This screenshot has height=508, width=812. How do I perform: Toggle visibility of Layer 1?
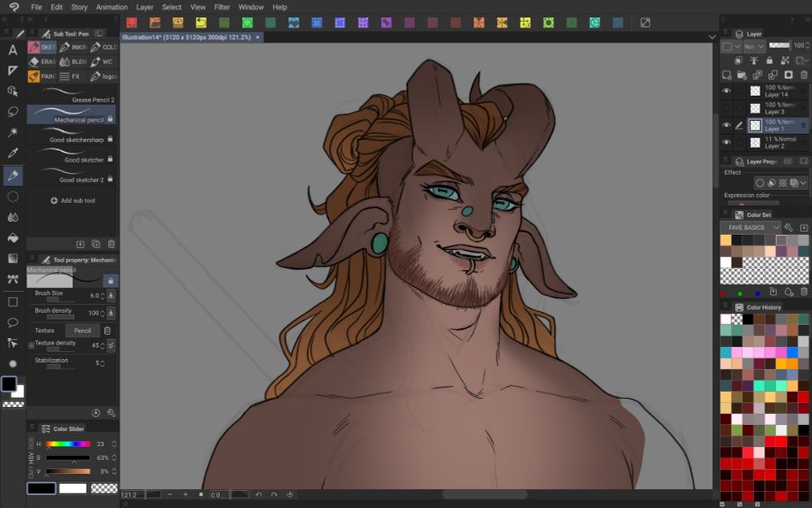tap(727, 125)
